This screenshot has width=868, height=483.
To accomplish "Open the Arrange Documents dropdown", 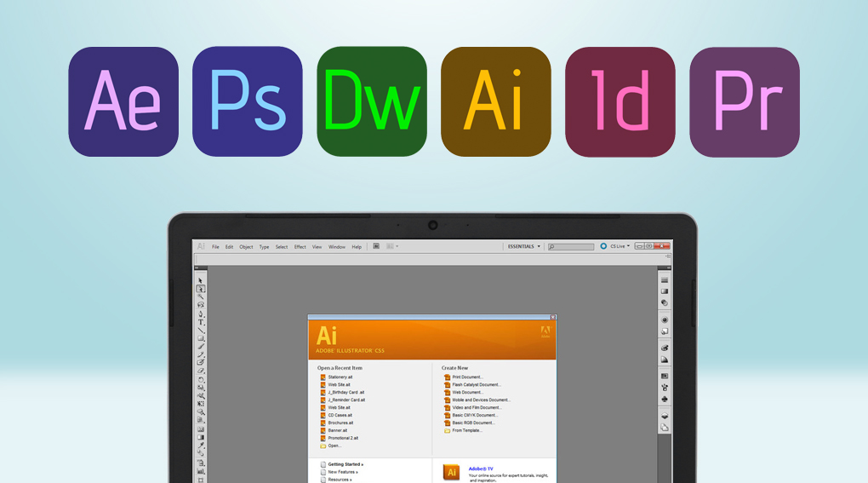I will coord(392,246).
